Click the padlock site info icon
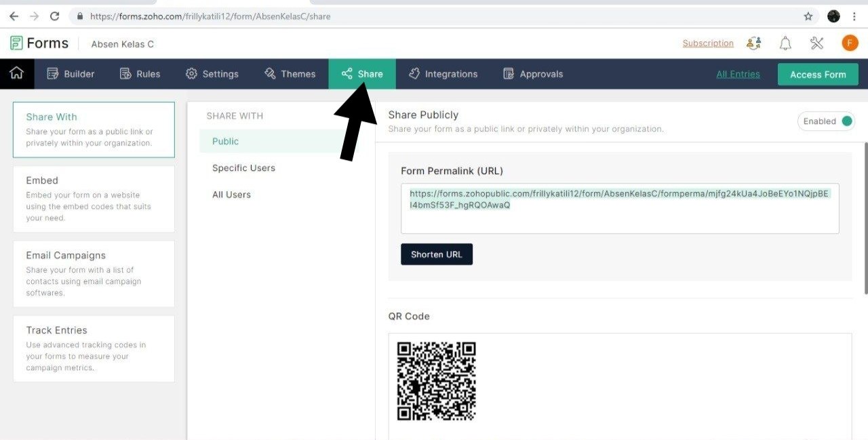The width and height of the screenshot is (868, 440). [80, 16]
